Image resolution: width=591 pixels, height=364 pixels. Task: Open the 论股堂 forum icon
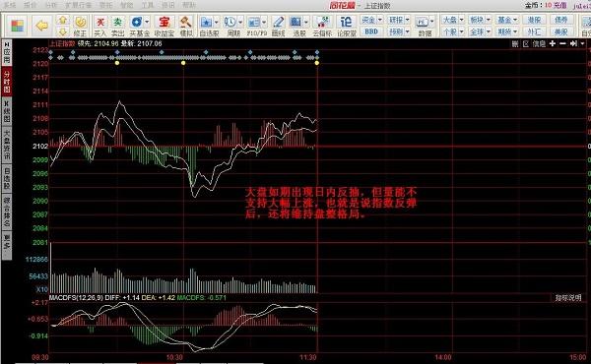point(346,26)
